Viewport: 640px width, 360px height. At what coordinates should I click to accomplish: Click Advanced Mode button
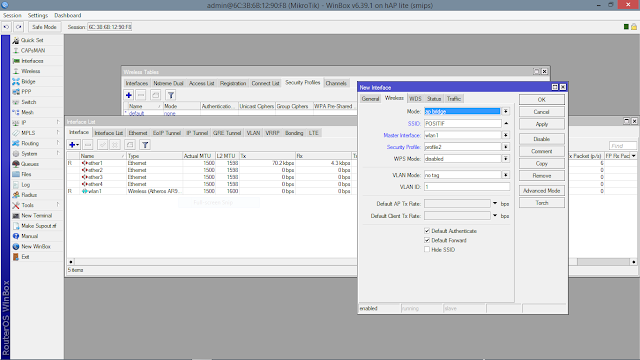tap(542, 191)
